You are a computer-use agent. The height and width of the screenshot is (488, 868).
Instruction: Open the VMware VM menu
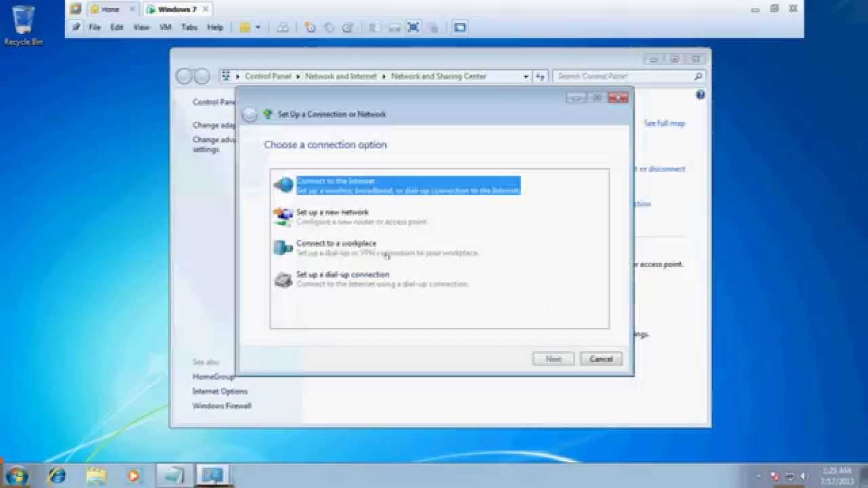[165, 27]
